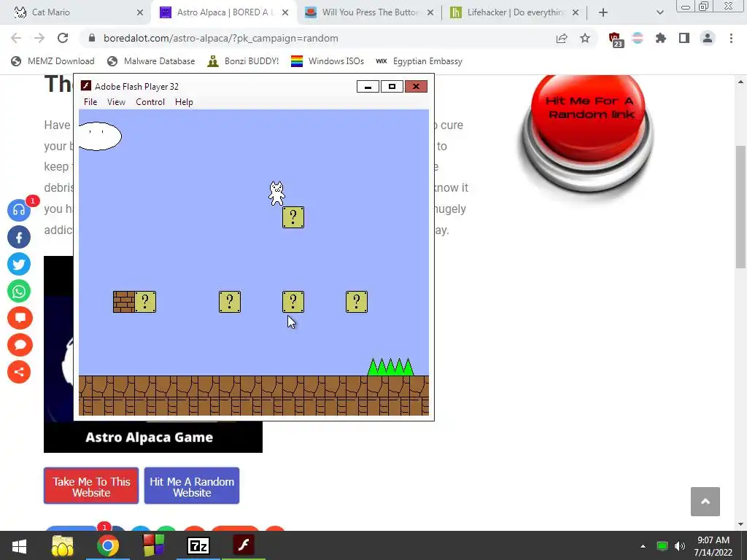This screenshot has height=560, width=747.
Task: Open the Malware Database bookmark
Action: point(152,61)
